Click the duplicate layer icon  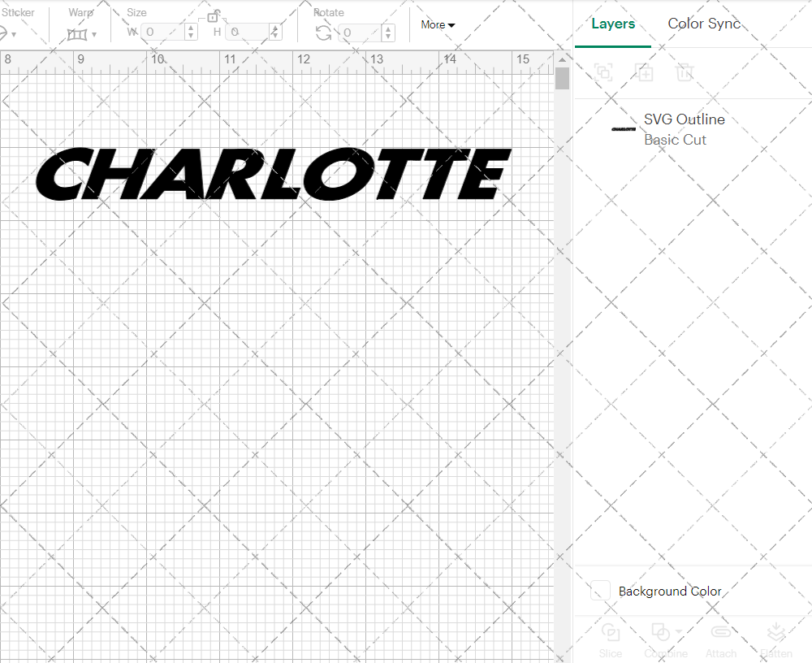[645, 73]
